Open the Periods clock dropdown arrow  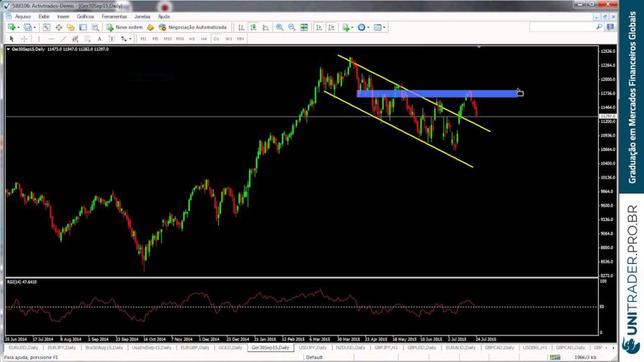pos(368,28)
